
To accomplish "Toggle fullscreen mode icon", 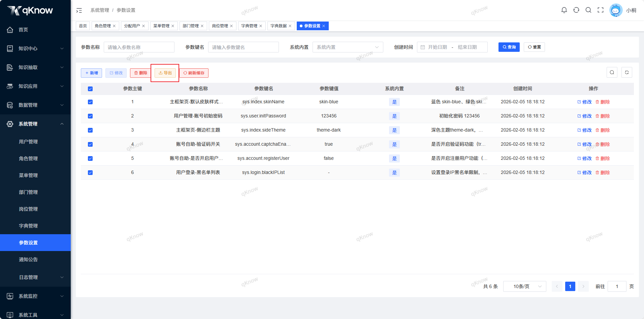I will [x=601, y=10].
